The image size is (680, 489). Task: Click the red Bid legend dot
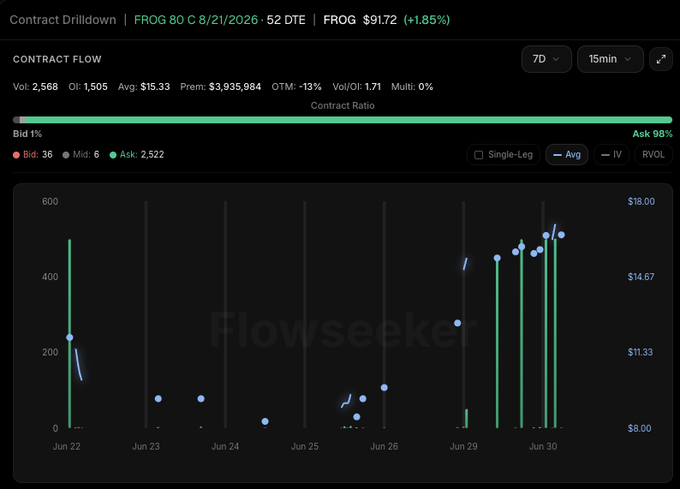point(16,155)
